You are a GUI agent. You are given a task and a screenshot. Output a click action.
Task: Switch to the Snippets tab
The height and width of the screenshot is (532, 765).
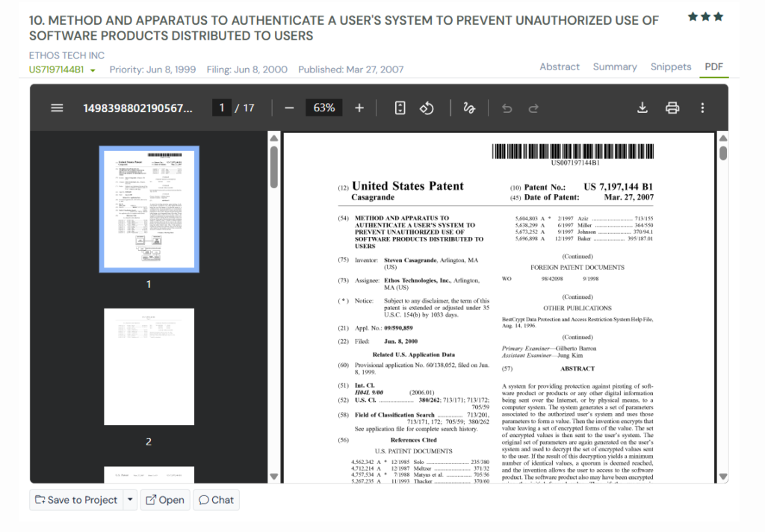click(671, 66)
